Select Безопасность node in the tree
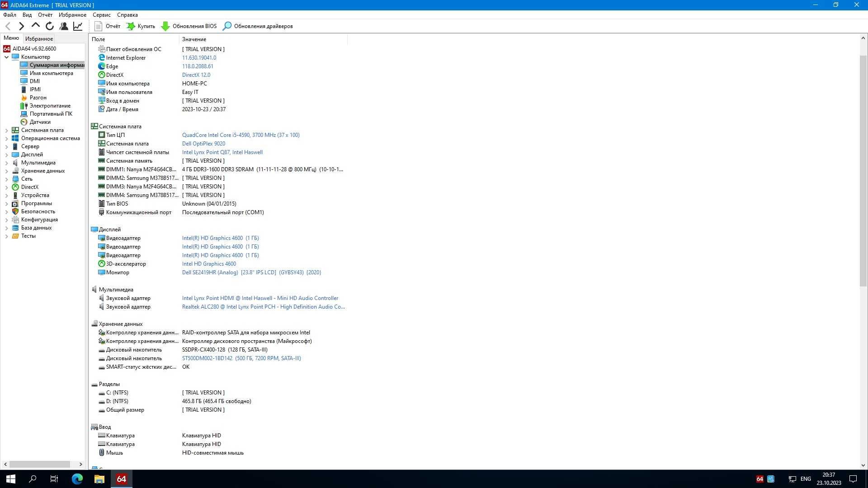This screenshot has width=868, height=488. click(38, 211)
